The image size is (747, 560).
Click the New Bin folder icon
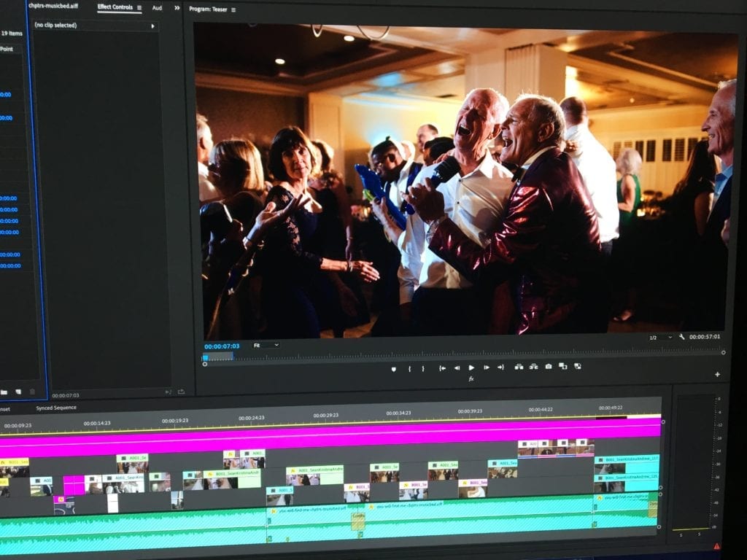[4, 392]
